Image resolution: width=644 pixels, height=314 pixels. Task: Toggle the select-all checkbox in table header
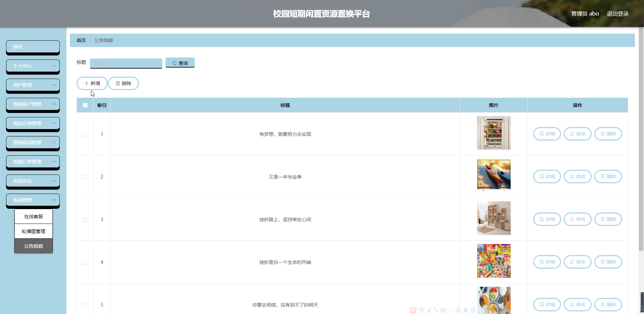click(85, 105)
